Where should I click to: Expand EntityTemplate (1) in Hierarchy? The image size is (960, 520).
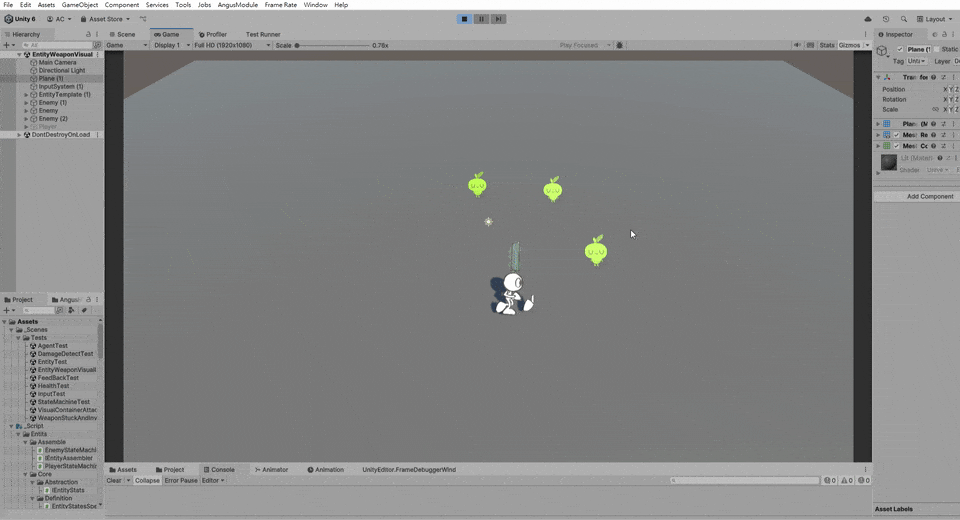click(26, 95)
